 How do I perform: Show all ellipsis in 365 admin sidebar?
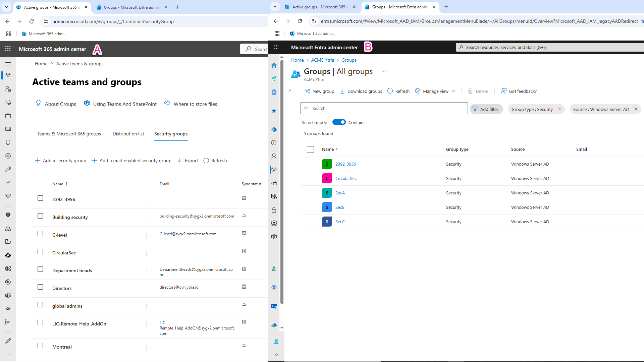pos(8,354)
